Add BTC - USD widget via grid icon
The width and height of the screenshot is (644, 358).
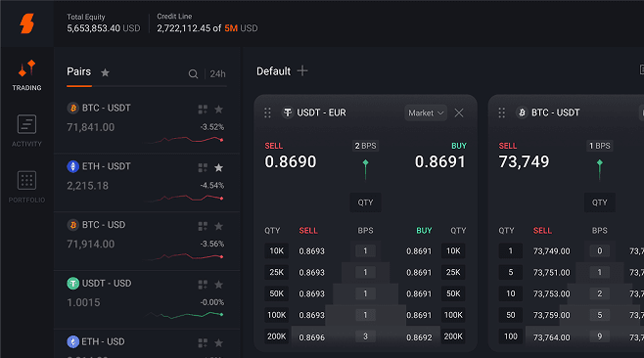pyautogui.click(x=203, y=226)
